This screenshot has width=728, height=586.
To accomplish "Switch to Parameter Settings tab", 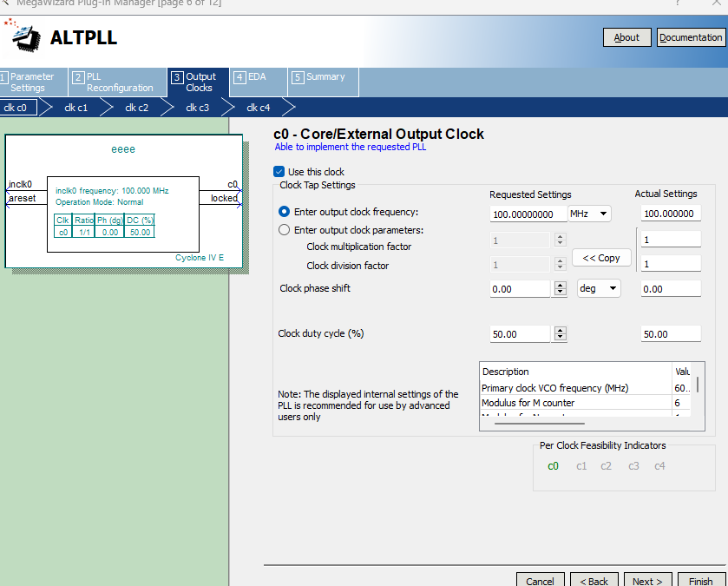I will coord(34,82).
